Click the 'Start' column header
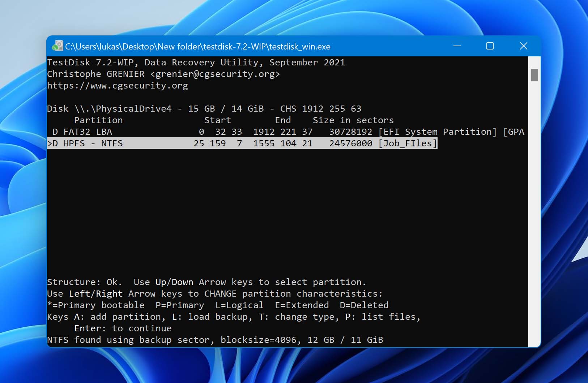This screenshot has height=383, width=588. point(217,120)
